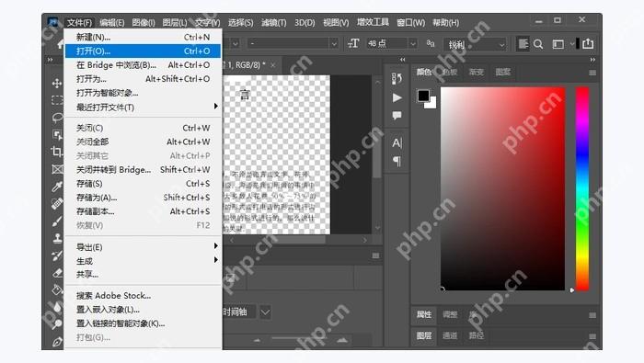Click the anti-aliasing aa icon

click(x=430, y=43)
